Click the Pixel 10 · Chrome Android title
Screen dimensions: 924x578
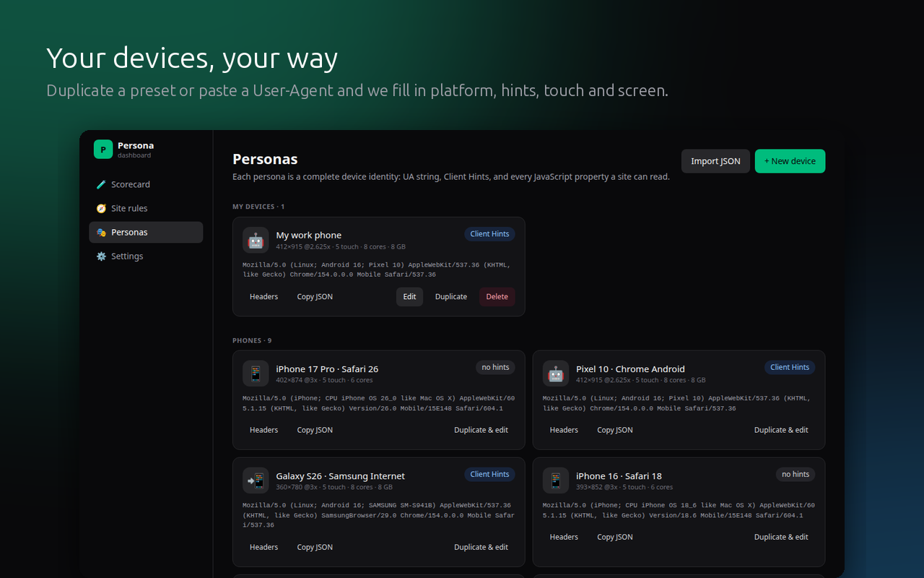(630, 368)
